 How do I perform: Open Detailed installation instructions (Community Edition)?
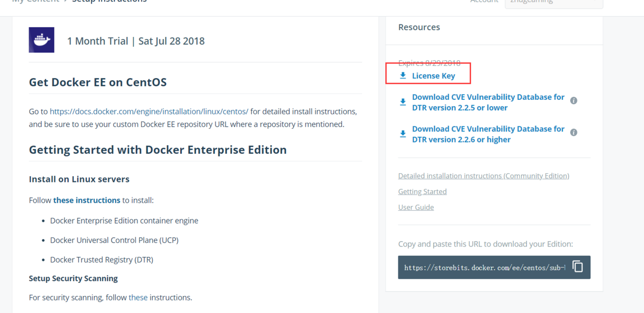tap(484, 176)
